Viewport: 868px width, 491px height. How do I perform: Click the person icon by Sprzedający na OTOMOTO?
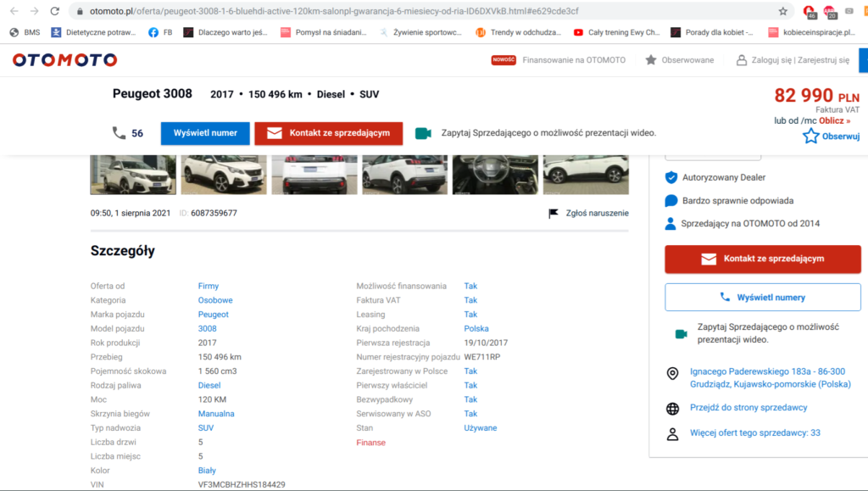pyautogui.click(x=670, y=224)
